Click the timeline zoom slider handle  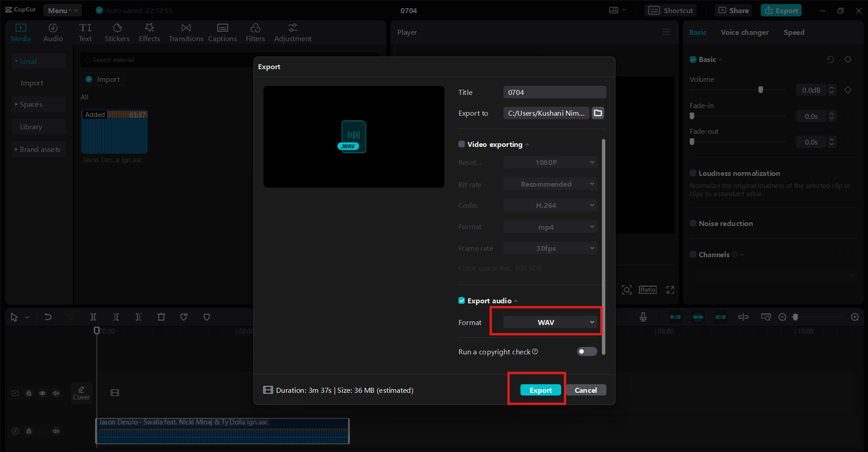[795, 317]
